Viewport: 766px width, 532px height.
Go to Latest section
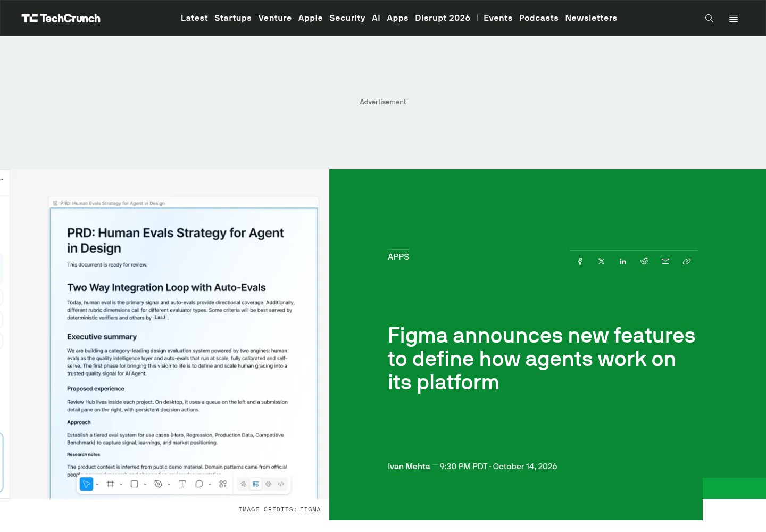pos(194,18)
